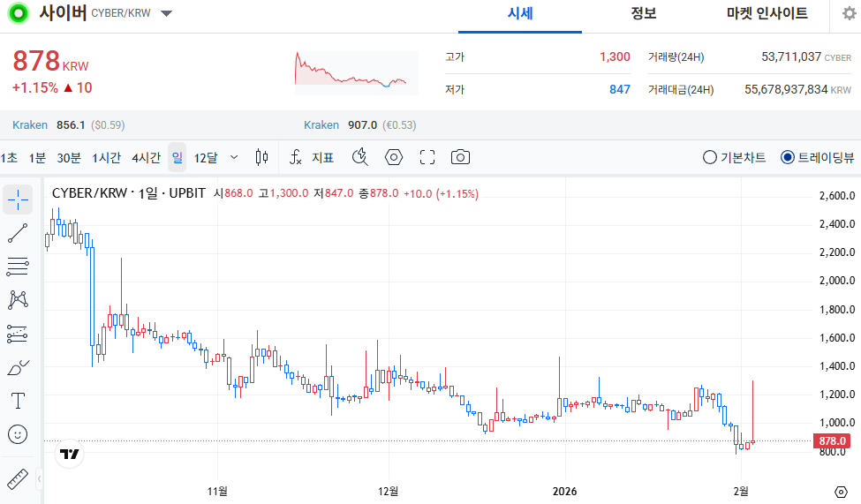The width and height of the screenshot is (861, 504).
Task: Collapse the drawing toolbar side handle
Action: point(39,479)
